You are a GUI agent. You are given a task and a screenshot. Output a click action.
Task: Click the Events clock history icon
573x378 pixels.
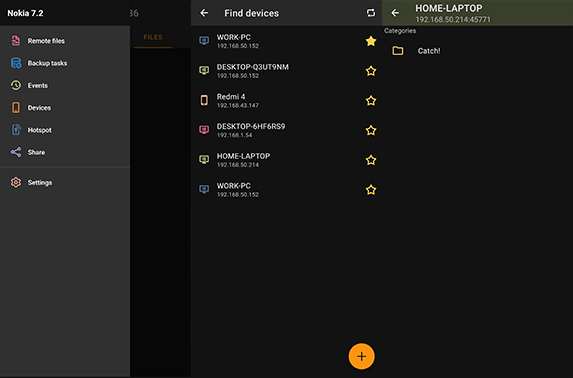coord(16,85)
